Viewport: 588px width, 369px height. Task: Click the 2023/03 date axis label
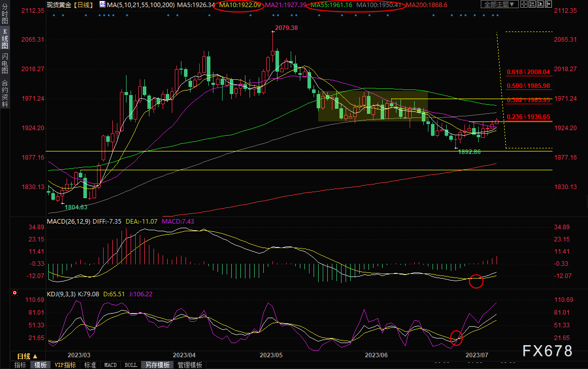pyautogui.click(x=79, y=355)
